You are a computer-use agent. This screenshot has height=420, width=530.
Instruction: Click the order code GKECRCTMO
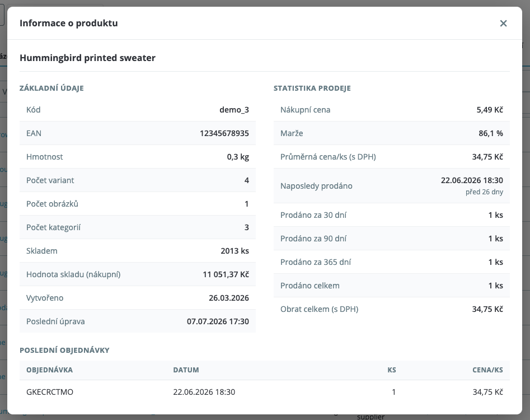(x=50, y=392)
